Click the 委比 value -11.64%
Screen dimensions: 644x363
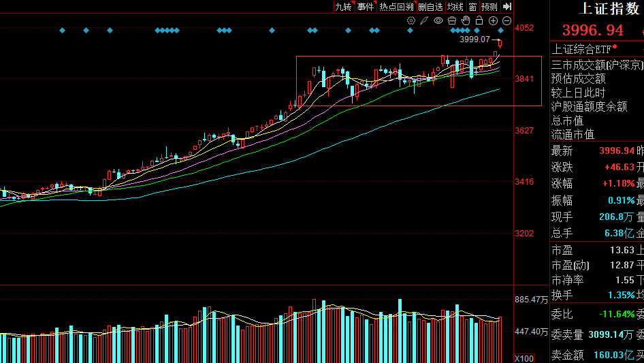pyautogui.click(x=617, y=315)
